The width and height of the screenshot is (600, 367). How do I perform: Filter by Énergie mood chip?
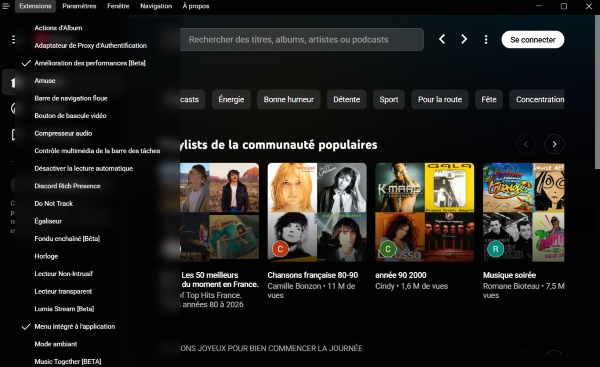[x=231, y=99]
